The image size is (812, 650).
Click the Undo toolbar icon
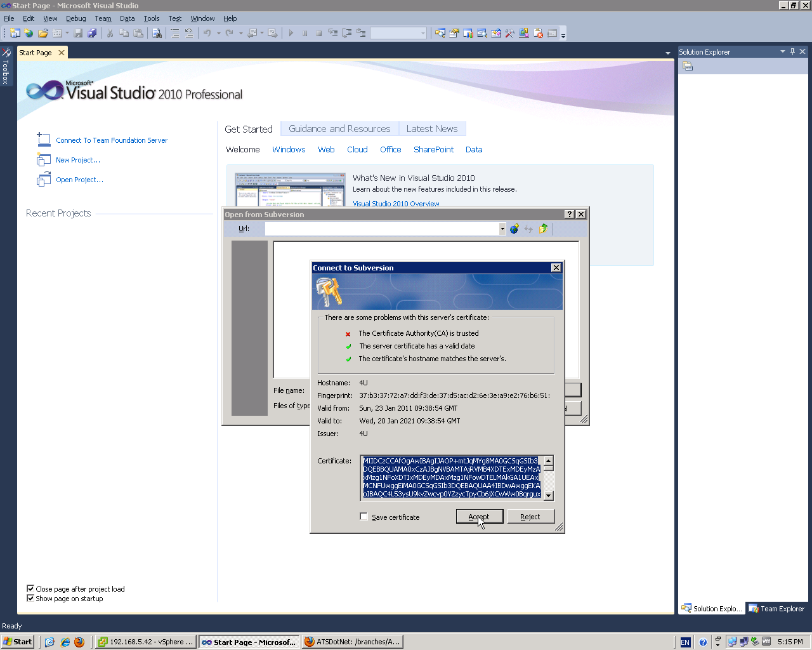[x=207, y=33]
